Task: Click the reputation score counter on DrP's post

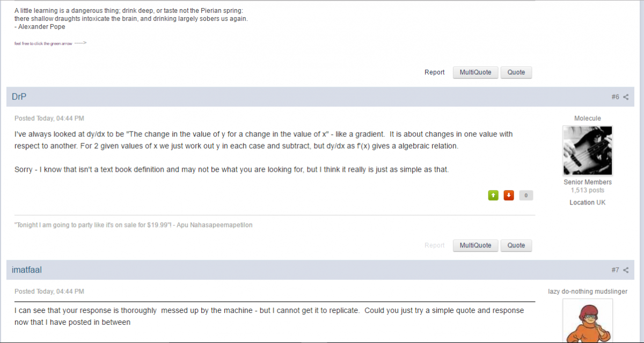Action: 526,195
